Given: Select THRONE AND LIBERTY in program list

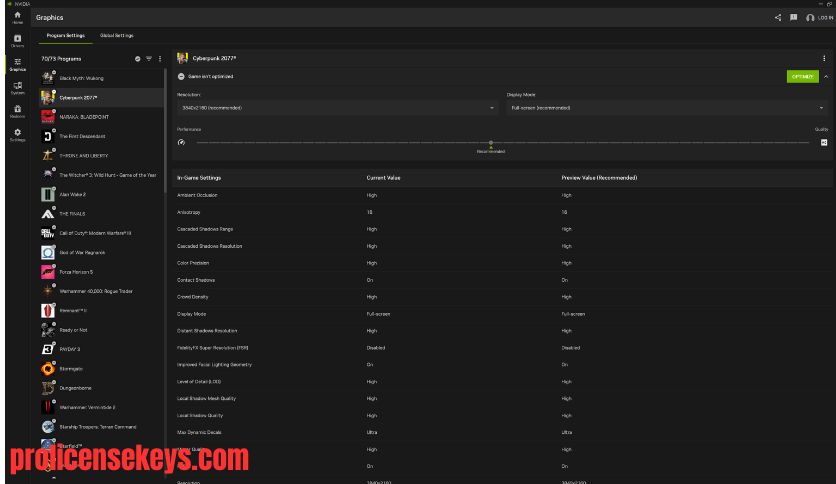Looking at the screenshot, I should (102, 156).
